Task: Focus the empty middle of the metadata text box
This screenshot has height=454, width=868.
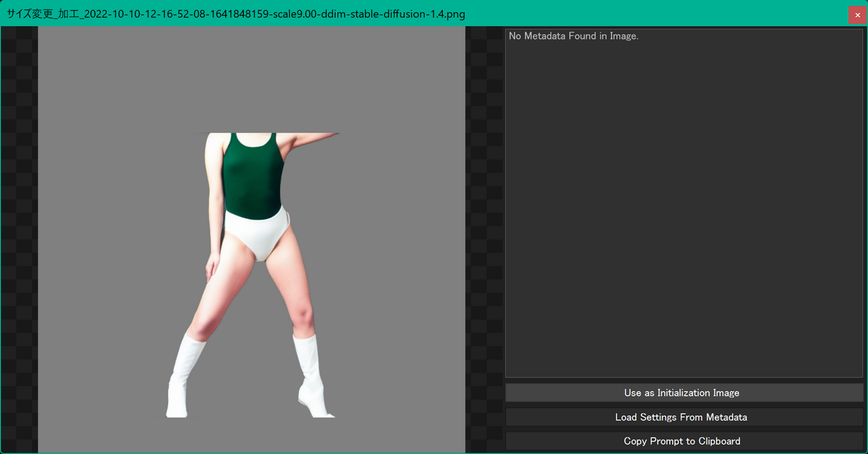Action: [x=684, y=203]
